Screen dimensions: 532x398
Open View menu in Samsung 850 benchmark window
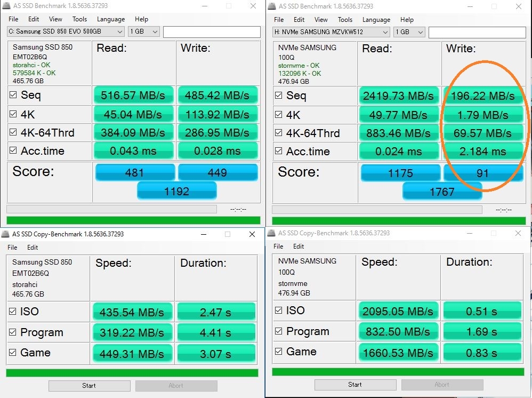click(55, 19)
